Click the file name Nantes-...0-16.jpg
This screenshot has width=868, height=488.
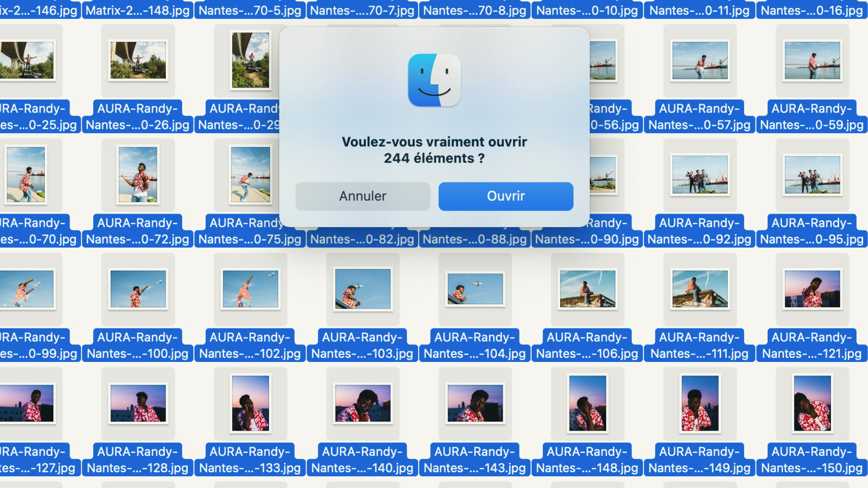[x=812, y=10]
